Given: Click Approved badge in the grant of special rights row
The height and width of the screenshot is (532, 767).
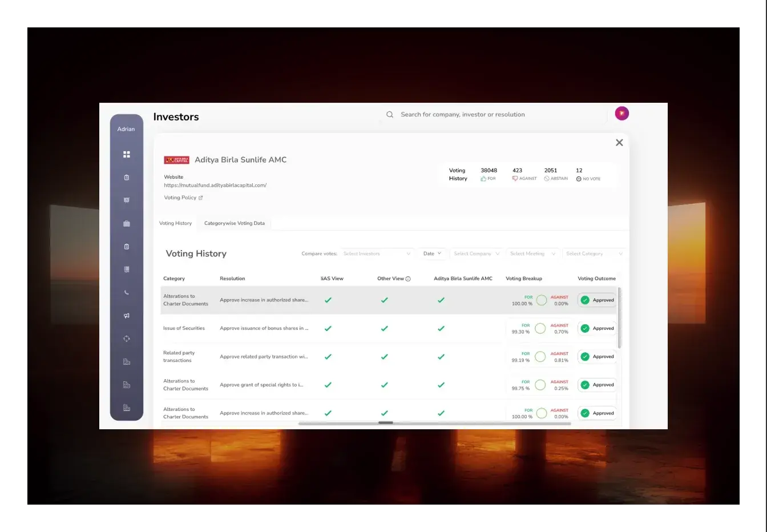Looking at the screenshot, I should 597,385.
